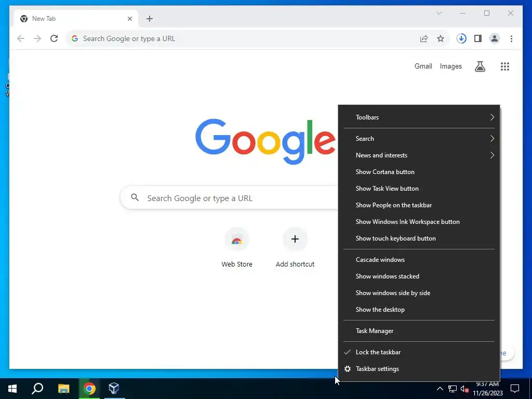This screenshot has width=532, height=399.
Task: Bookmark this tab with the star icon
Action: [441, 38]
